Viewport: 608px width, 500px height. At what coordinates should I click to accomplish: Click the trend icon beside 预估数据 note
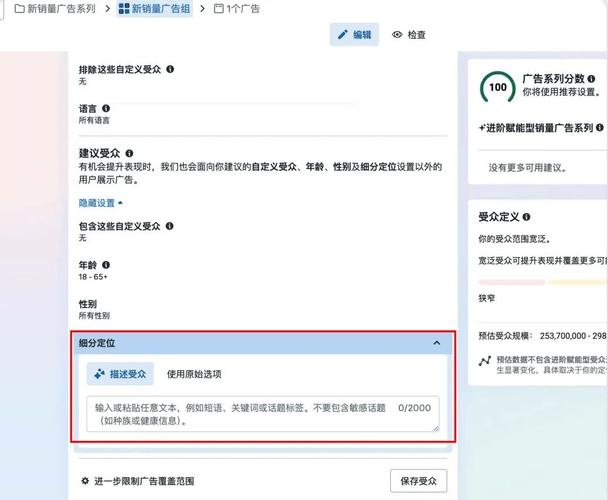tap(485, 361)
